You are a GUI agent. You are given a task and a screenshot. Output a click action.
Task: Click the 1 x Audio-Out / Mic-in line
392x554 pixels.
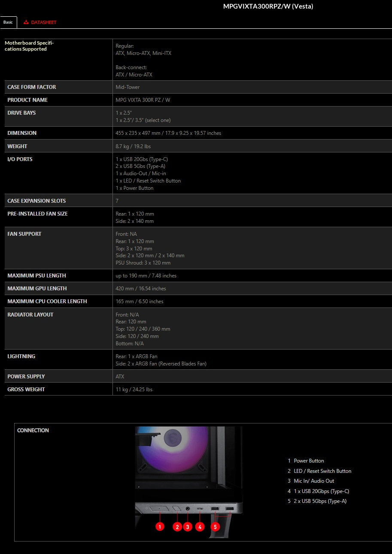click(141, 174)
